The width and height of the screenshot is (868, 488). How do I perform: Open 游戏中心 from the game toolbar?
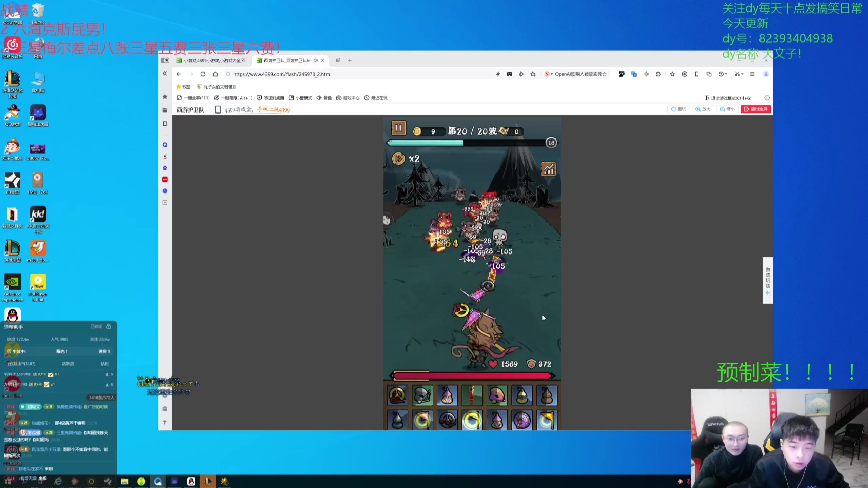pyautogui.click(x=348, y=98)
